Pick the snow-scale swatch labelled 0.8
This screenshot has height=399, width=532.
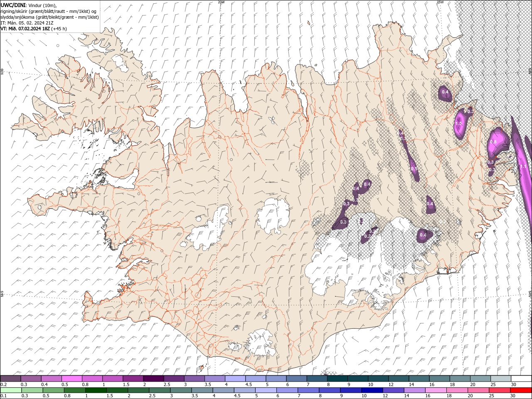pyautogui.click(x=92, y=379)
